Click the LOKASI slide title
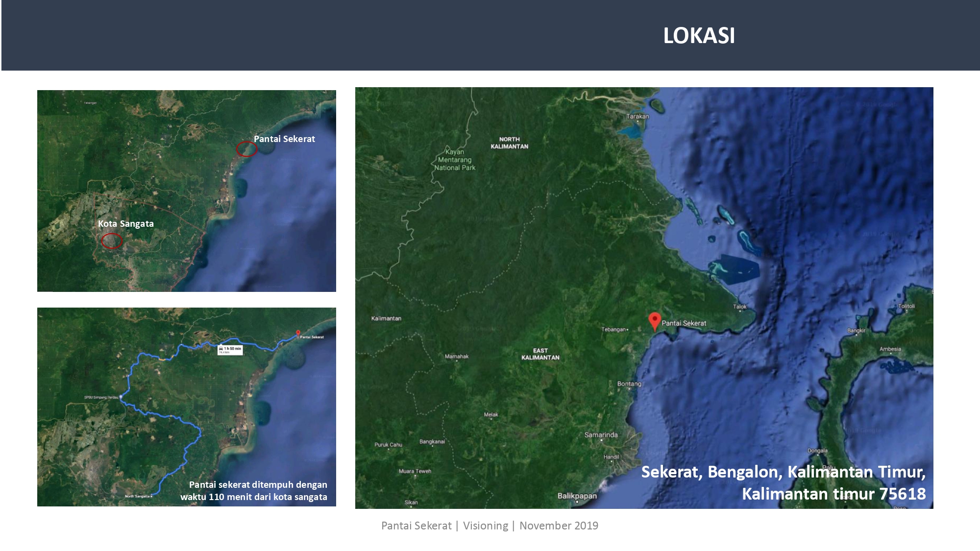The height and width of the screenshot is (551, 980). pos(699,36)
